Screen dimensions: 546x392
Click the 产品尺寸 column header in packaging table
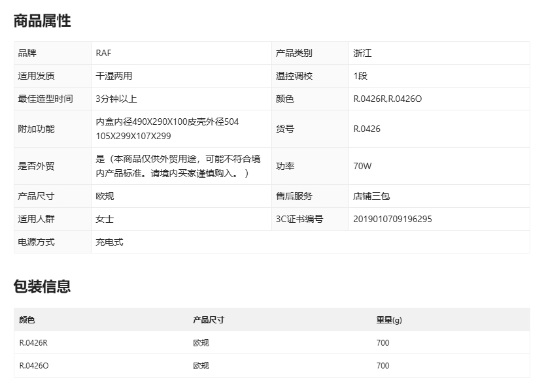[209, 320]
